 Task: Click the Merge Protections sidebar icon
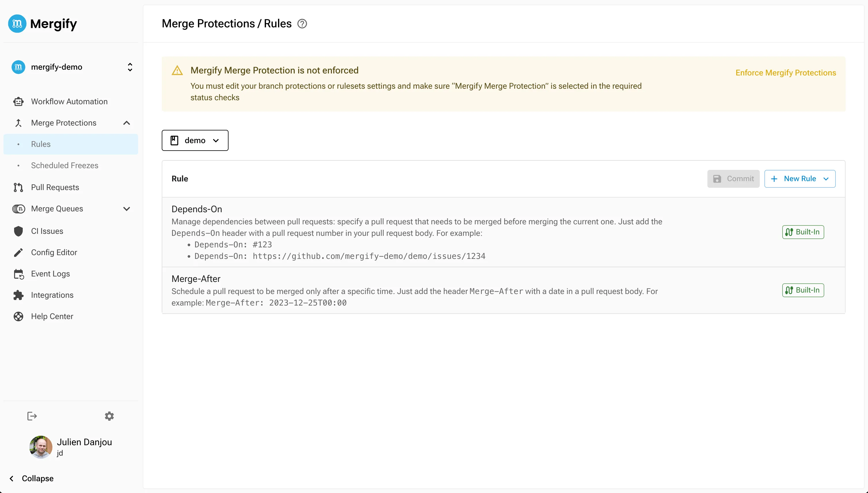(18, 123)
